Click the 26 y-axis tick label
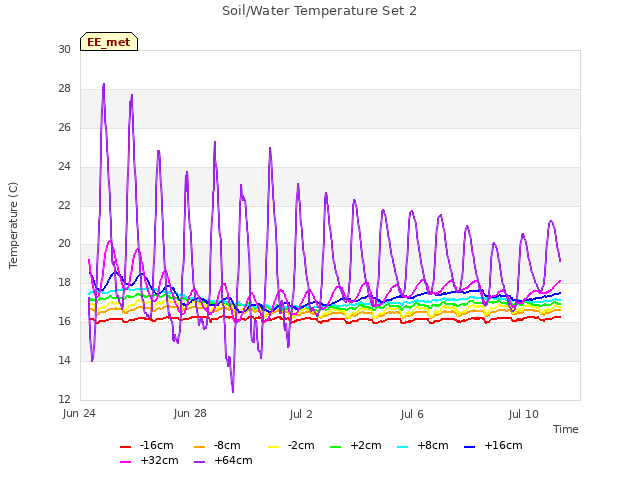 pyautogui.click(x=64, y=127)
